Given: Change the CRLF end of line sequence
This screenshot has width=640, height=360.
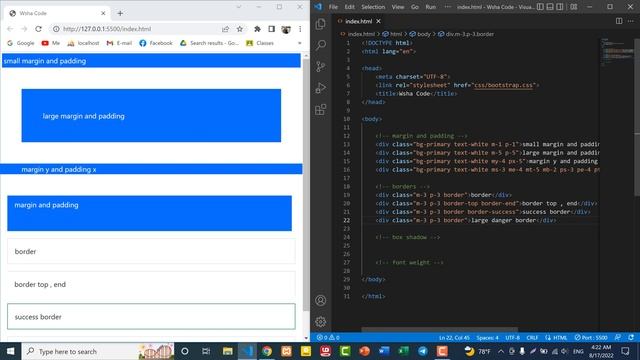Looking at the screenshot, I should pyautogui.click(x=532, y=338).
